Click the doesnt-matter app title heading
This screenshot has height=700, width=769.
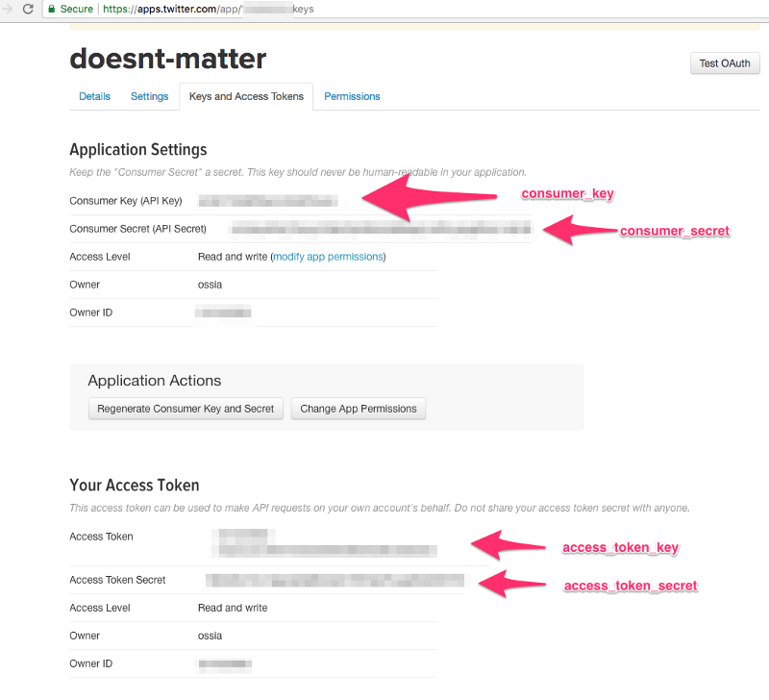[167, 59]
